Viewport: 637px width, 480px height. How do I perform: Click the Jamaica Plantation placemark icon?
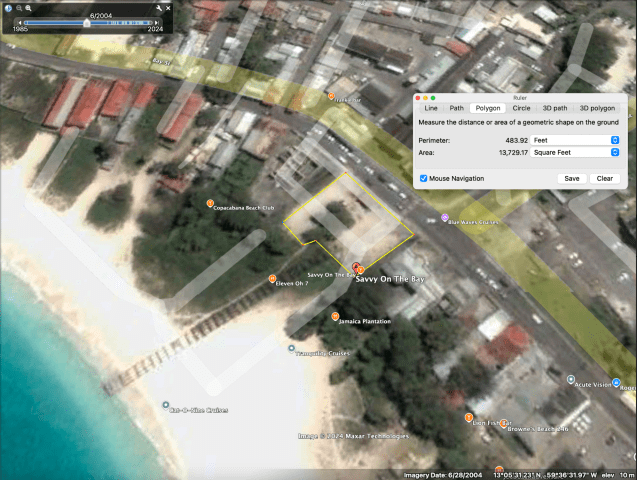[335, 316]
